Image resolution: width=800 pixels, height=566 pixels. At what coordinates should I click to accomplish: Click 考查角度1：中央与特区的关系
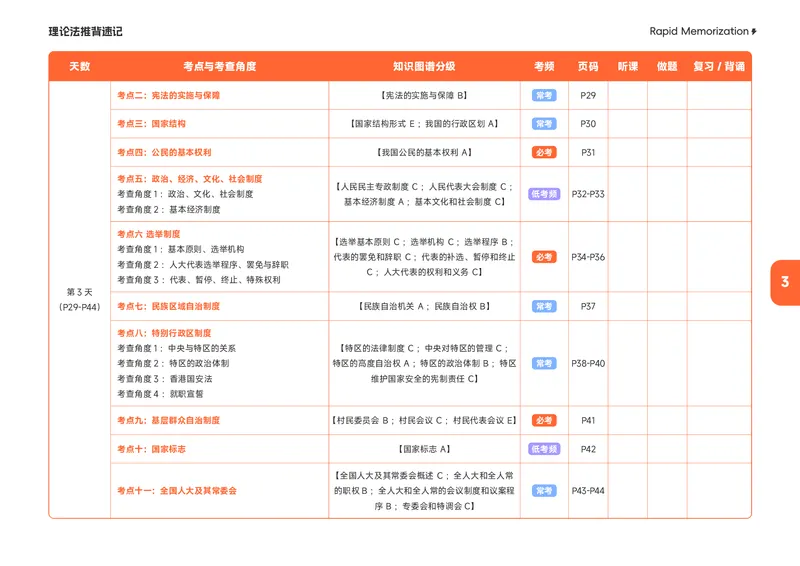point(177,349)
